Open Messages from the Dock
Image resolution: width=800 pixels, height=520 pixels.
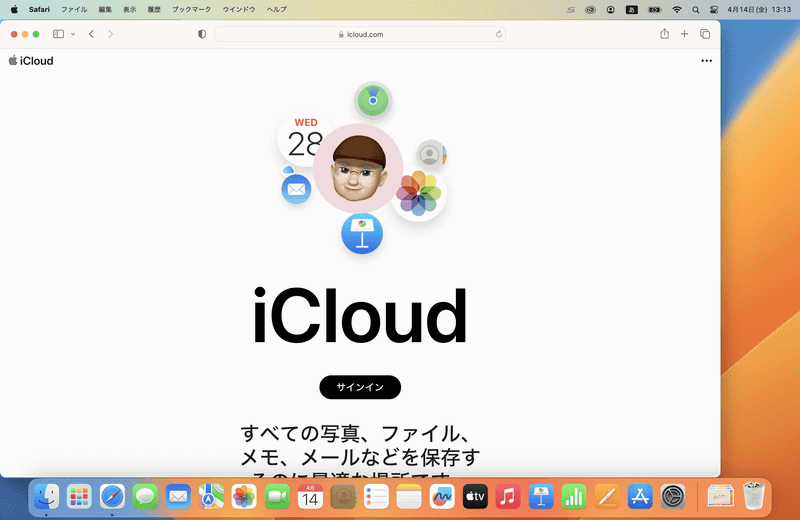[145, 497]
